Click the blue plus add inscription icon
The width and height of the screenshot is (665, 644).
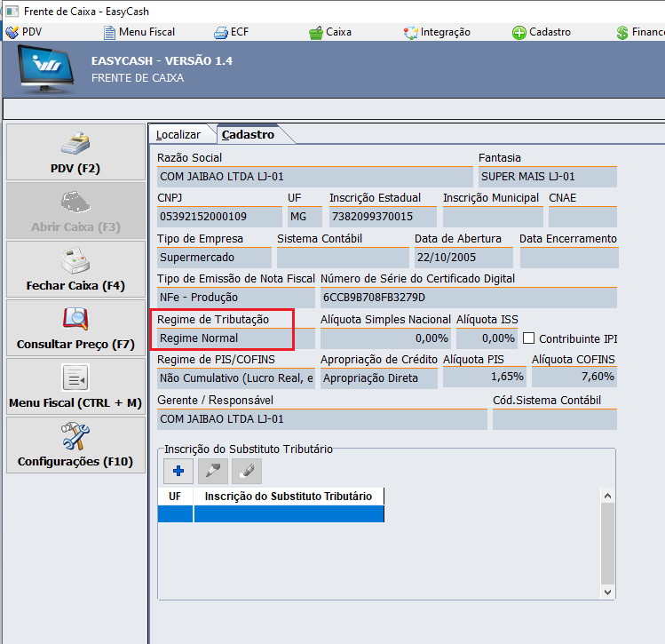[178, 471]
